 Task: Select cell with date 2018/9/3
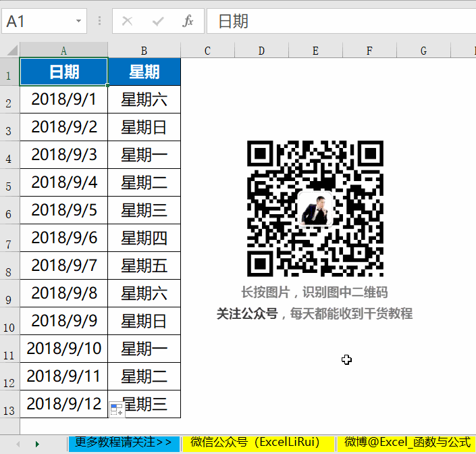63,155
